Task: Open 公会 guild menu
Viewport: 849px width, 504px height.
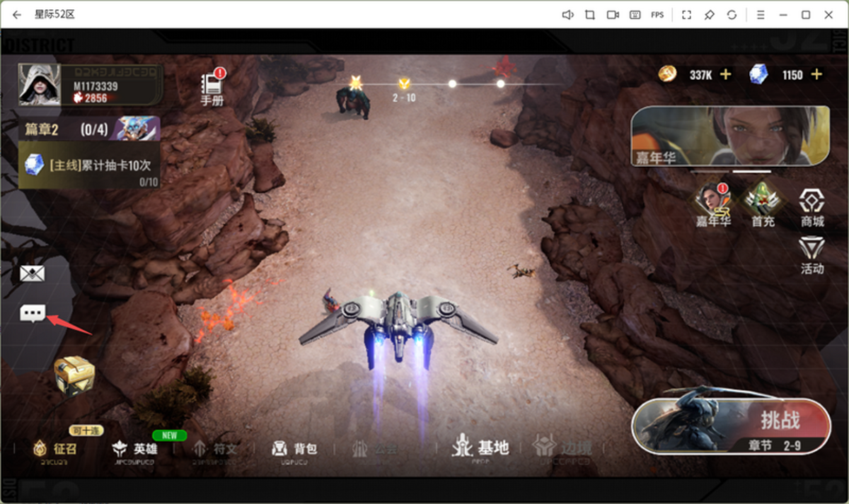Action: tap(375, 450)
